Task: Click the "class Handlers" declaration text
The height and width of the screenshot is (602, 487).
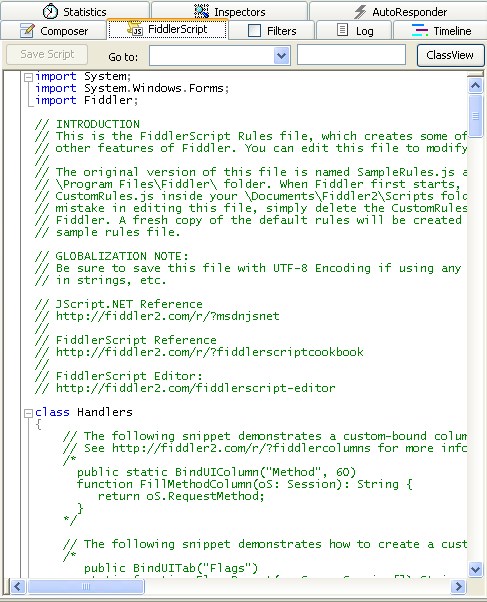Action: (84, 412)
